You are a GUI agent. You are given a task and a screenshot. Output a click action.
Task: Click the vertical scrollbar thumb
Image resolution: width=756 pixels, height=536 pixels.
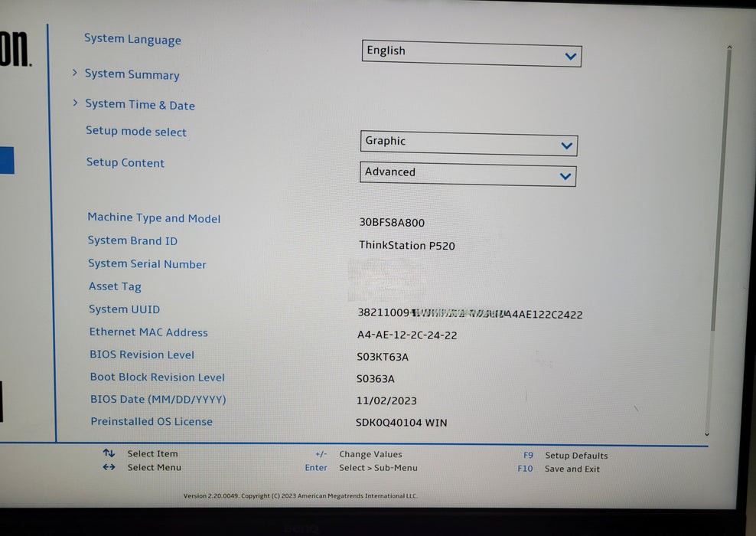tap(721, 188)
